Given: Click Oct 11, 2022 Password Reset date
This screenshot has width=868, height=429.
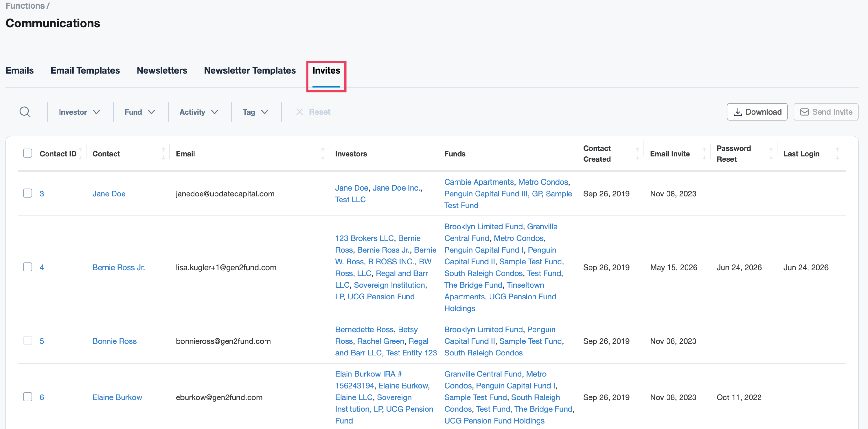Looking at the screenshot, I should 739,397.
